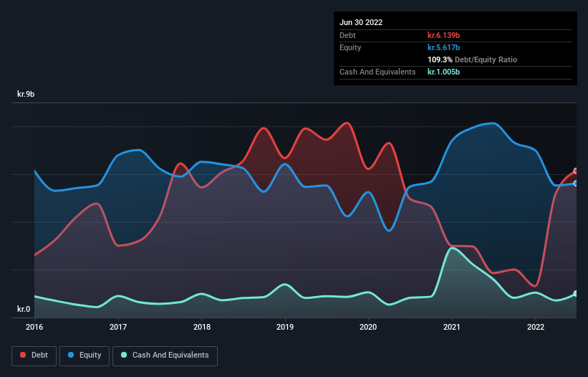Image resolution: width=588 pixels, height=377 pixels.
Task: Click the Cash value kr.1.005b
Action: [x=443, y=72]
